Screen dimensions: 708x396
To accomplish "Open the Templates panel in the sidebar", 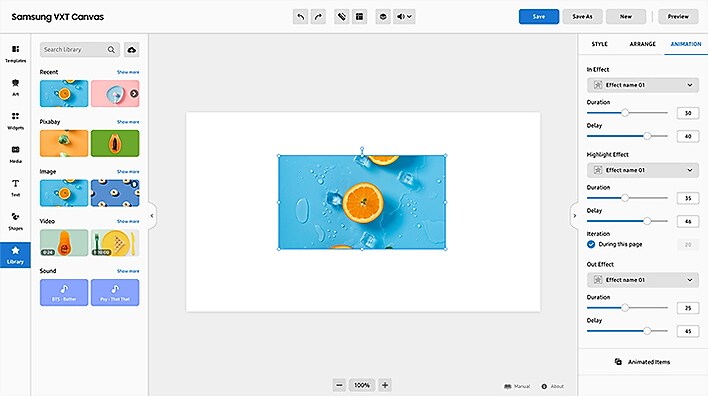I will pos(15,53).
